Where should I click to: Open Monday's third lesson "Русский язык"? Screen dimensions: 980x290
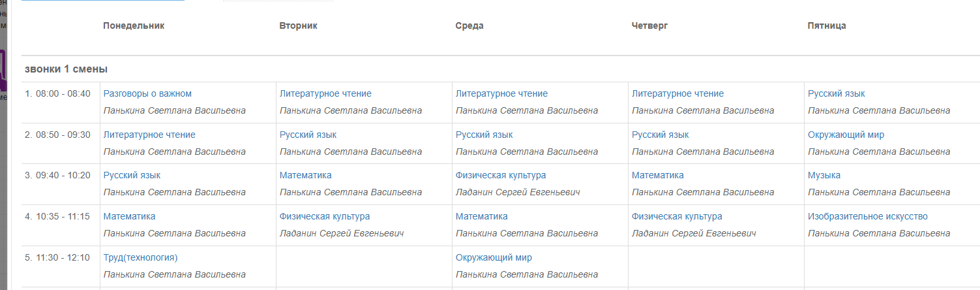click(132, 175)
